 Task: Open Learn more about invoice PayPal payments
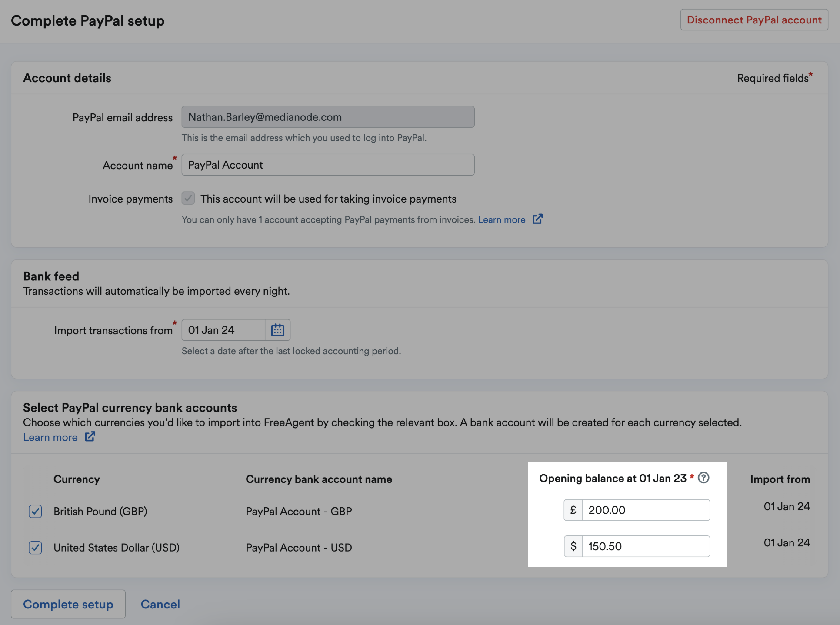(x=502, y=219)
